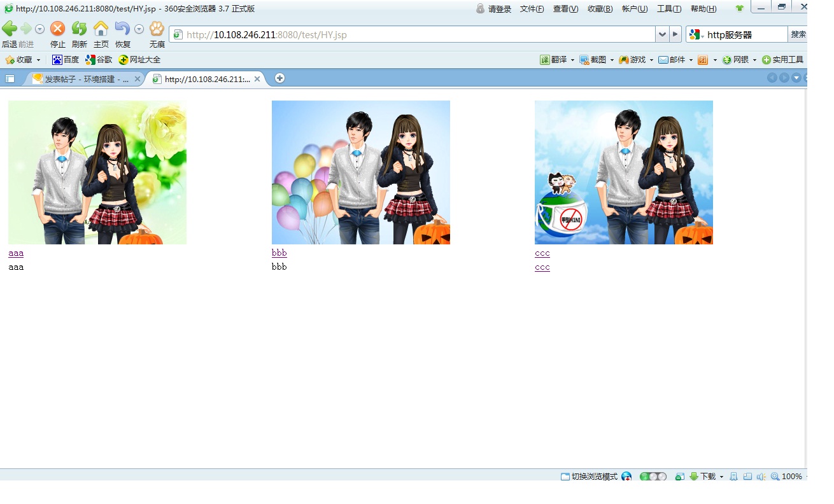
Task: Open the 查看(V) menu
Action: (565, 9)
